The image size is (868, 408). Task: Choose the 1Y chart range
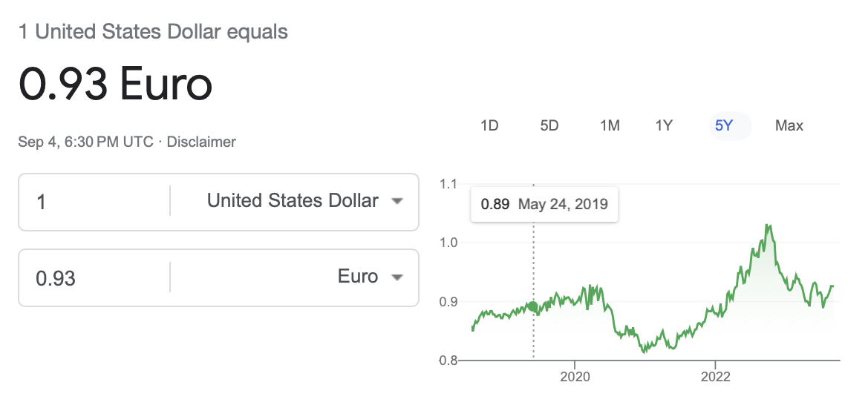click(664, 125)
